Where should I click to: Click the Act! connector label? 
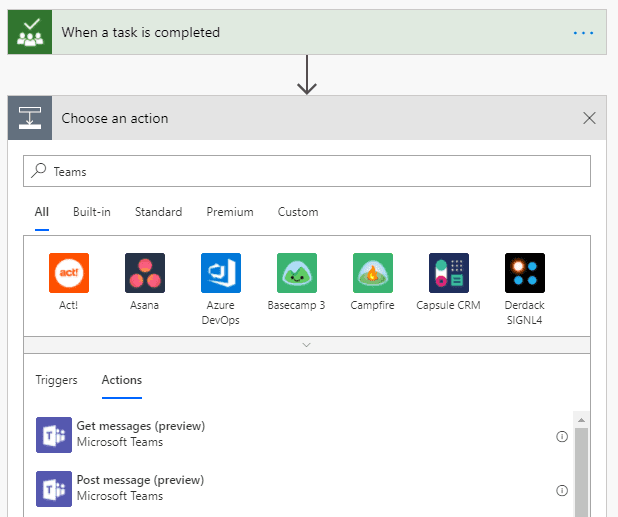(69, 305)
